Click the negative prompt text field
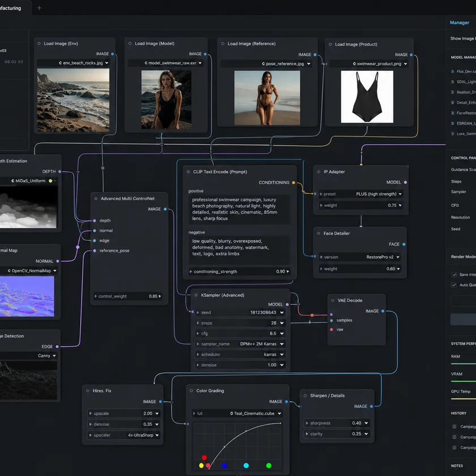 tap(239, 250)
